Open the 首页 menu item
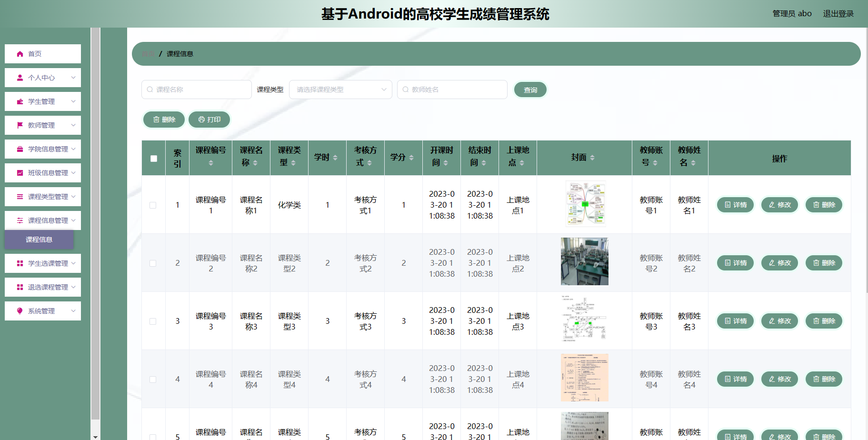Viewport: 868px width, 440px height. coord(43,54)
